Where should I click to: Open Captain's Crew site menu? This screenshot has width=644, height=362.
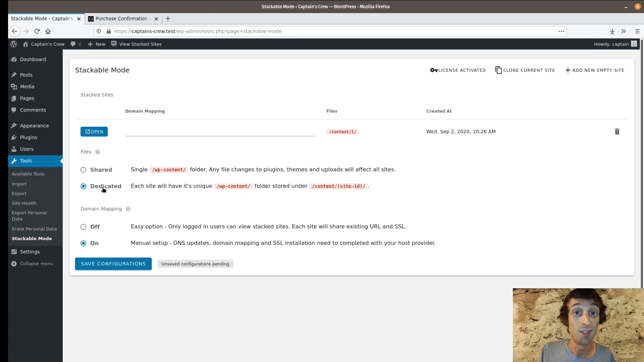(44, 44)
